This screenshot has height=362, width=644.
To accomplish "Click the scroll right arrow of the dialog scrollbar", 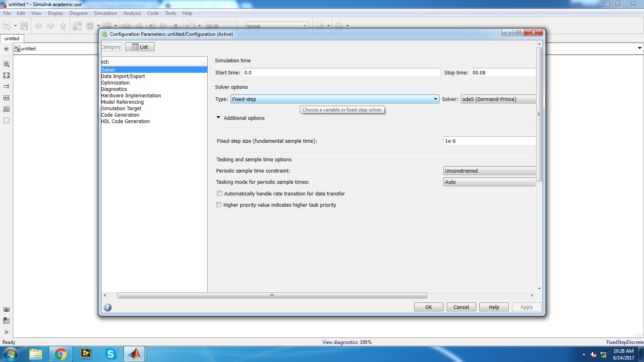I will tap(532, 295).
